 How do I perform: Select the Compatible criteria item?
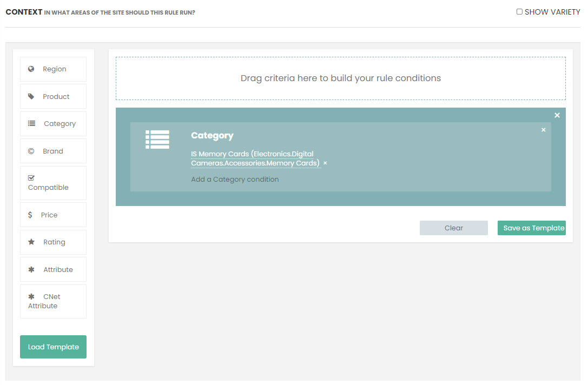[x=53, y=183]
